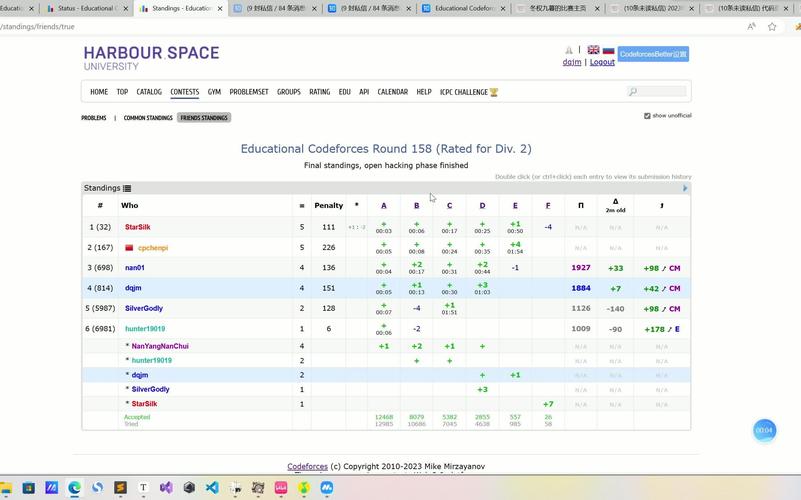This screenshot has width=801, height=500.
Task: Click the English flag language icon
Action: tap(593, 50)
